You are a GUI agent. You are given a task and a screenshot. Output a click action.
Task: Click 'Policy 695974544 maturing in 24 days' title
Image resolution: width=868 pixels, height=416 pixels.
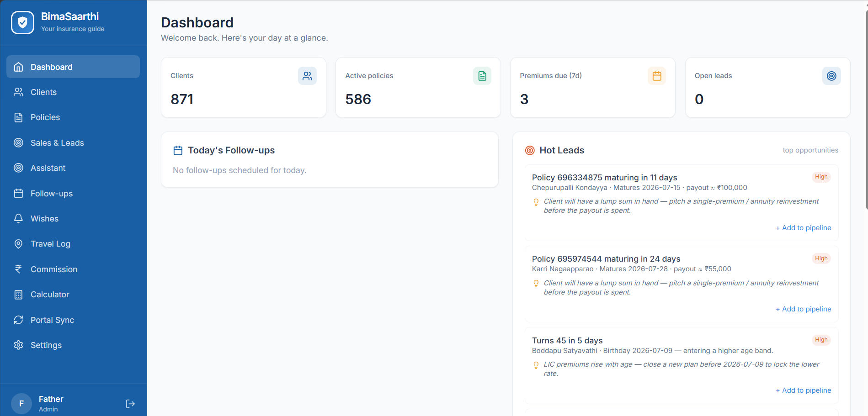coord(606,259)
